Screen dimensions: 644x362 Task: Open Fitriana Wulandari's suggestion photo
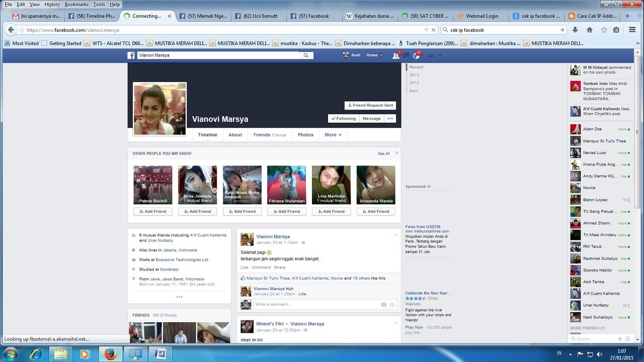[x=286, y=185]
